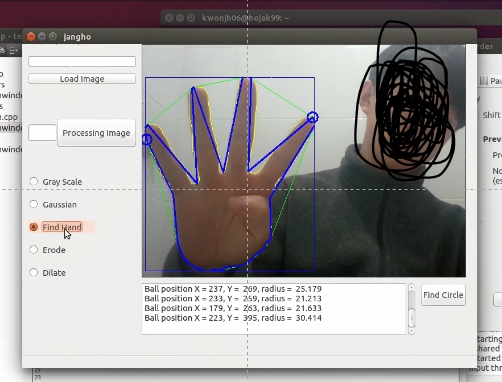Click the hand detection image preview
Viewport: 502px width, 382px height.
click(304, 161)
